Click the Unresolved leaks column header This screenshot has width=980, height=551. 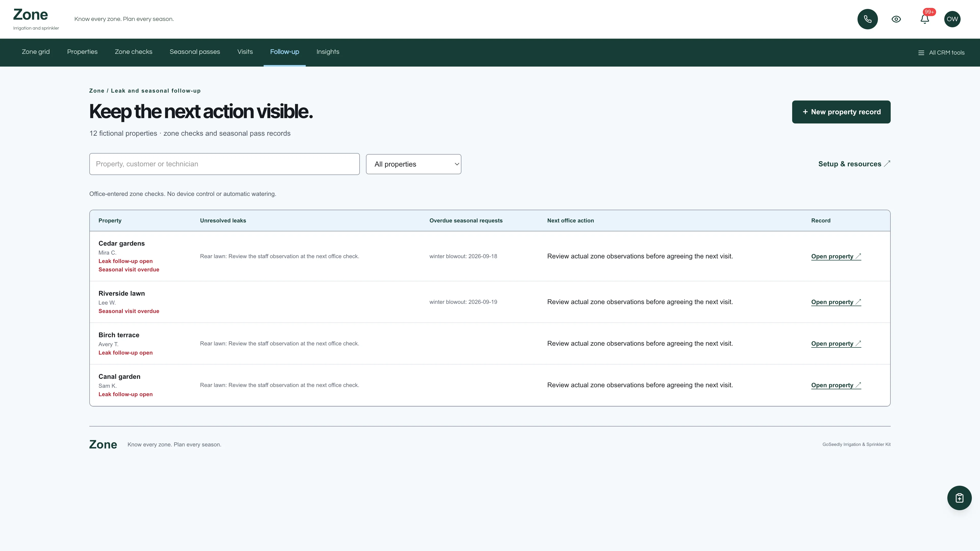(223, 221)
